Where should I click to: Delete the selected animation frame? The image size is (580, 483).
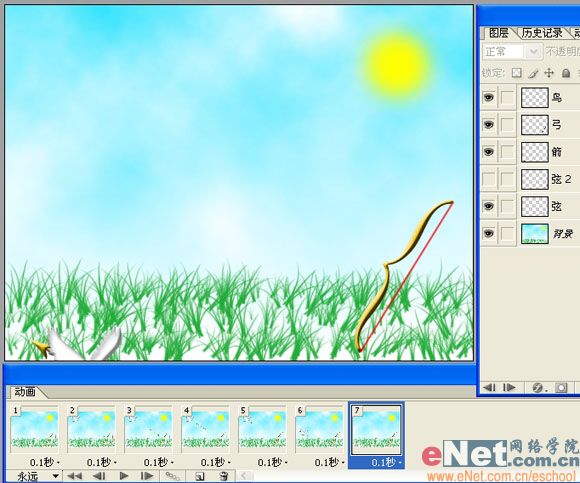[x=223, y=476]
